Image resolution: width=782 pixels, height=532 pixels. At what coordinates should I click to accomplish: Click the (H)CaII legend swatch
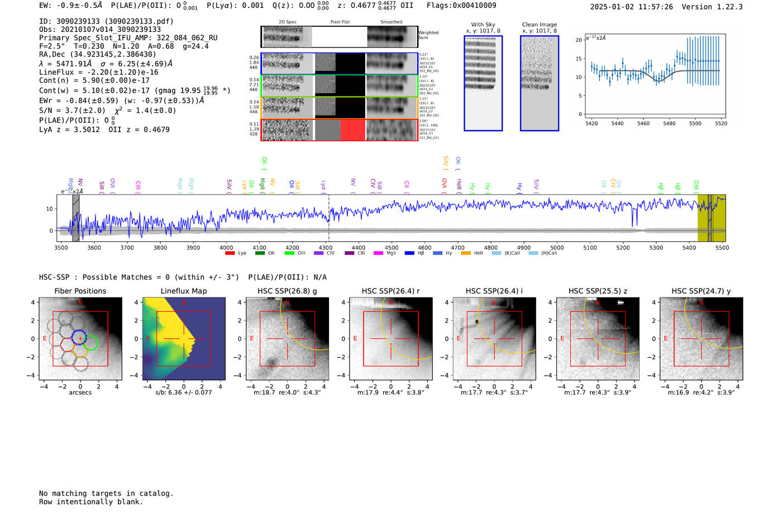point(533,253)
